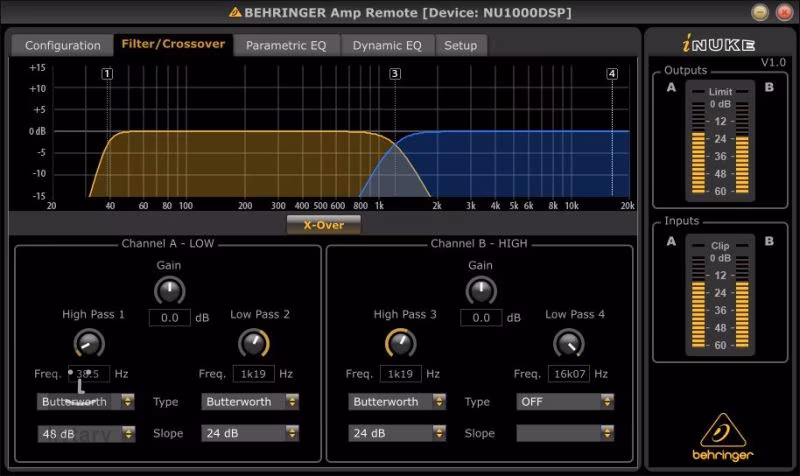Open the 48 dB slope dropdown
The width and height of the screenshot is (800, 476).
pos(86,434)
